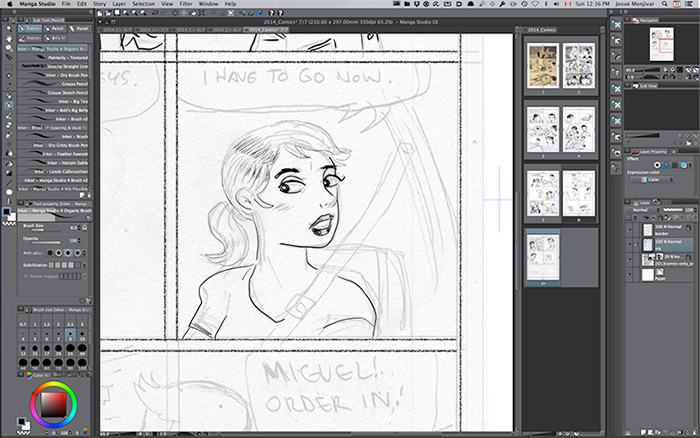This screenshot has width=700, height=438.
Task: Click the trash icon below brush list
Action: 89,195
